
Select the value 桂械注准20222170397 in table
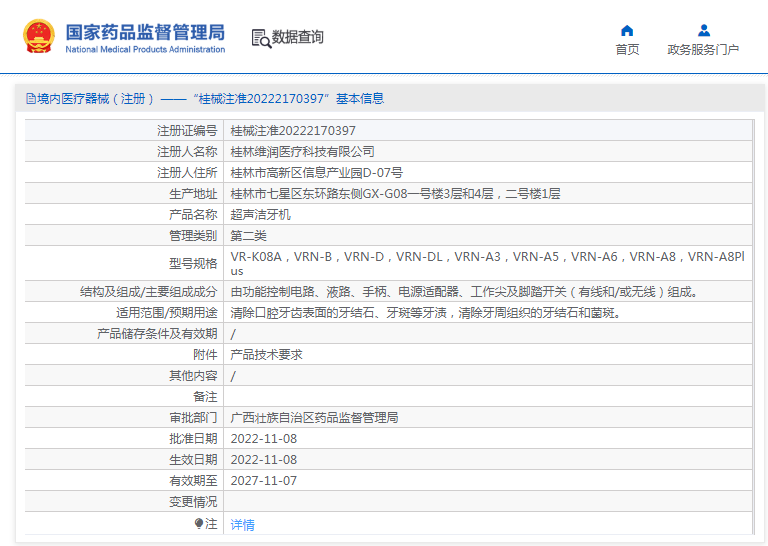pyautogui.click(x=293, y=131)
